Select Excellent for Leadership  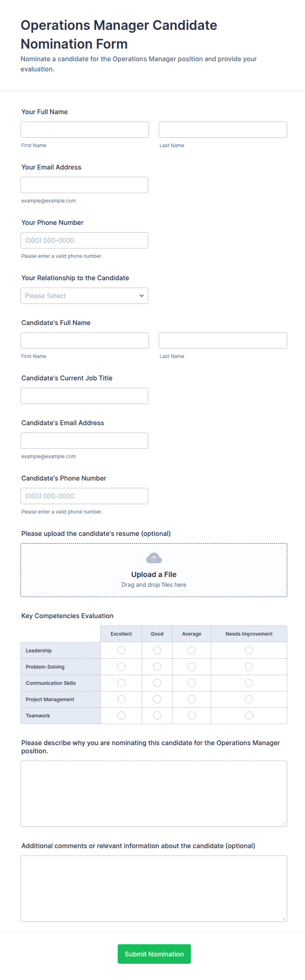pyautogui.click(x=121, y=650)
